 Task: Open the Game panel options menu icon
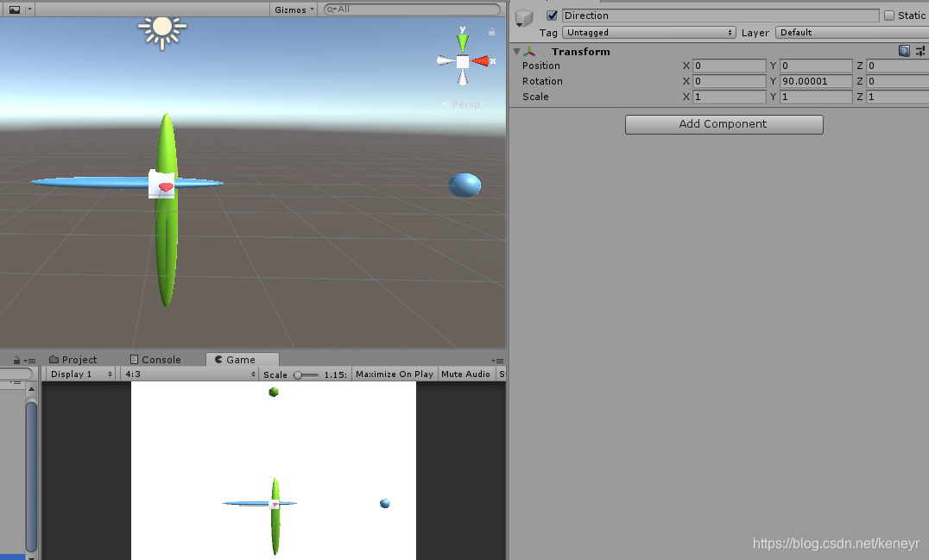[497, 361]
